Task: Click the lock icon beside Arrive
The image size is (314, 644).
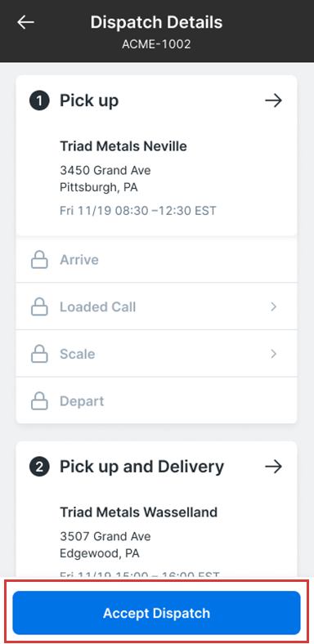Action: pyautogui.click(x=39, y=260)
